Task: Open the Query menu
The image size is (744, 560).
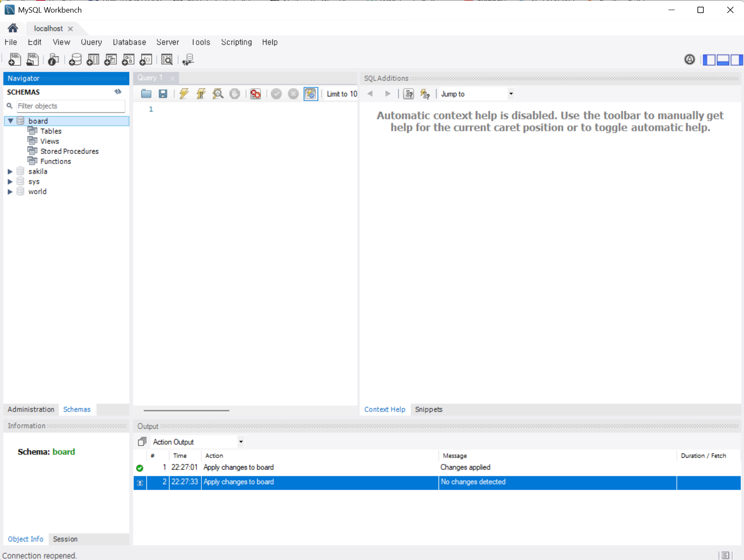Action: 91,42
